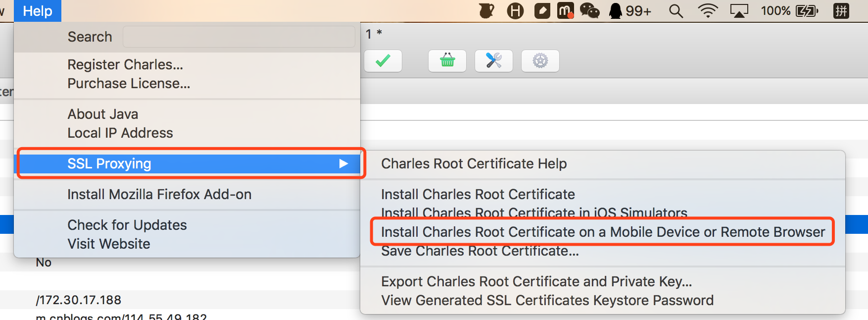868x320 pixels.
Task: Select About Java menu item
Action: pyautogui.click(x=187, y=114)
